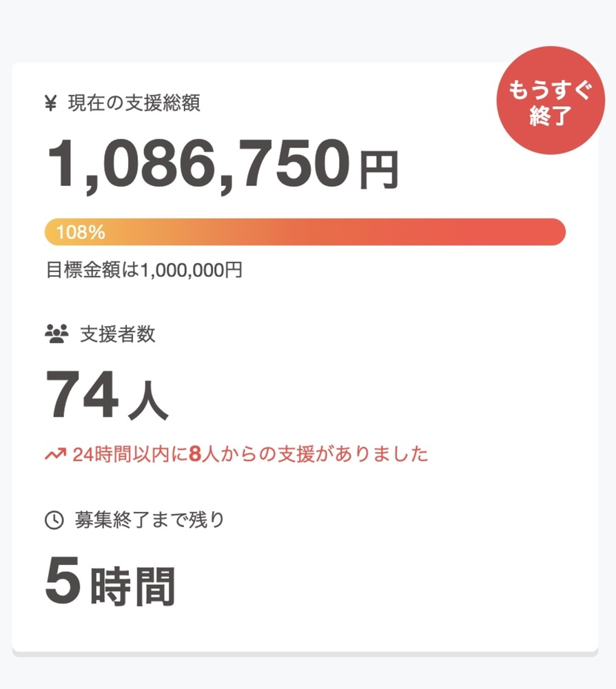Click the orange start of the progress bar
Viewport: 616px width, 689px height.
tap(62, 232)
